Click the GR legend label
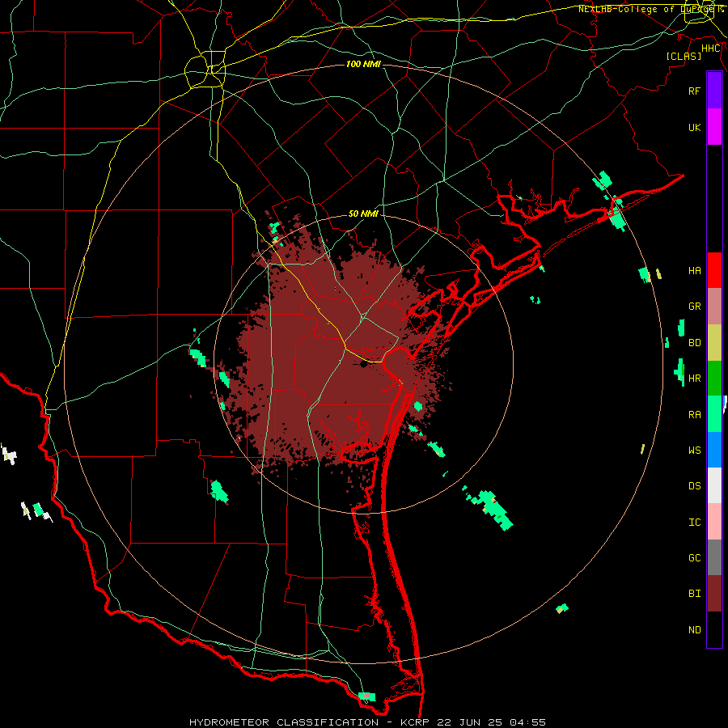Image resolution: width=728 pixels, height=728 pixels. (x=694, y=307)
